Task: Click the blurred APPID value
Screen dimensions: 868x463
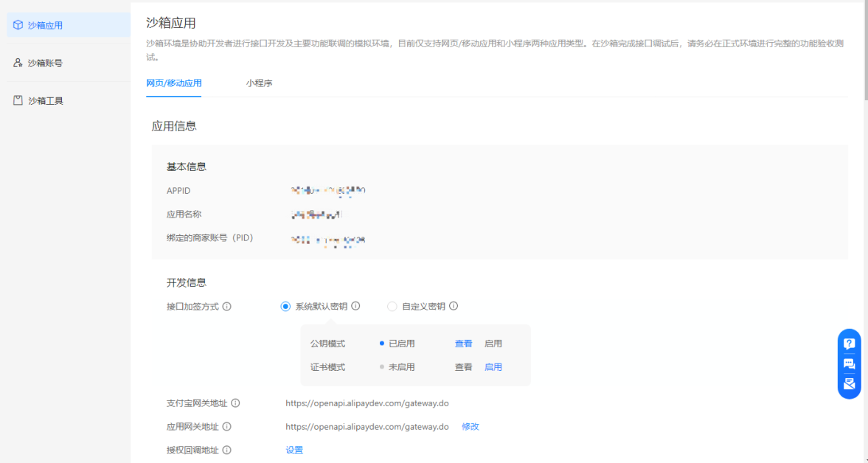Action: [327, 191]
